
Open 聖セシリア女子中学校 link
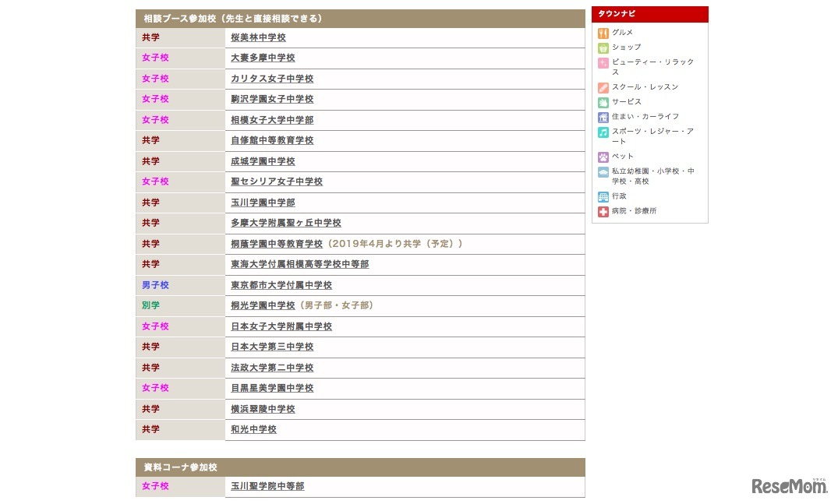(277, 182)
